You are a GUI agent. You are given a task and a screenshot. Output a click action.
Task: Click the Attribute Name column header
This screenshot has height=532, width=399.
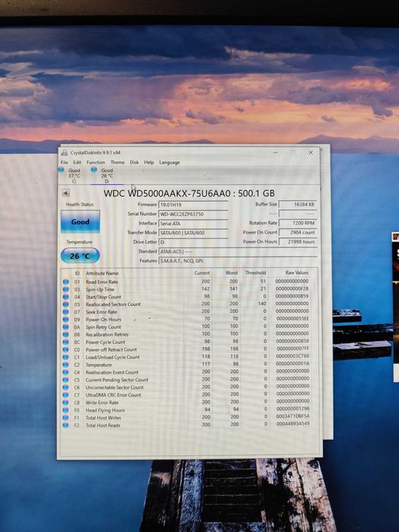tap(102, 273)
